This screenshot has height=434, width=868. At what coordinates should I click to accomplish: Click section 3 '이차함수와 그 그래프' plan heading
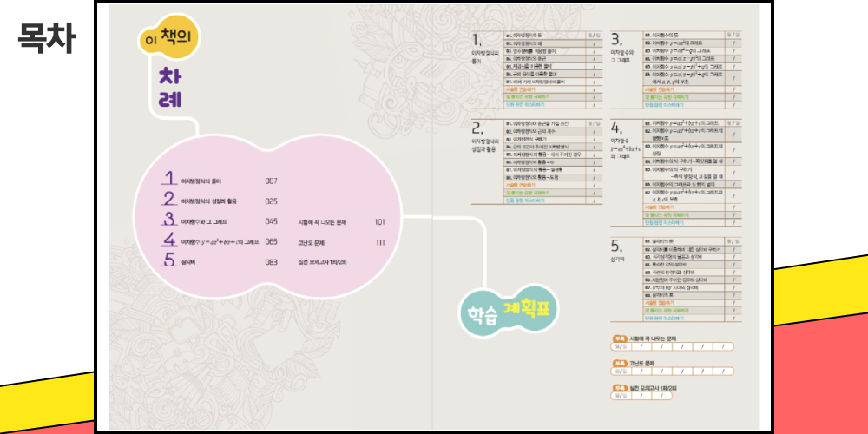pos(623,49)
